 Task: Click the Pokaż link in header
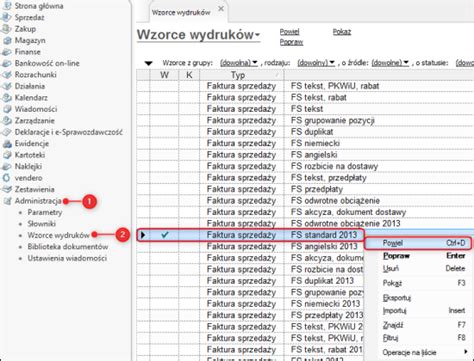click(342, 32)
